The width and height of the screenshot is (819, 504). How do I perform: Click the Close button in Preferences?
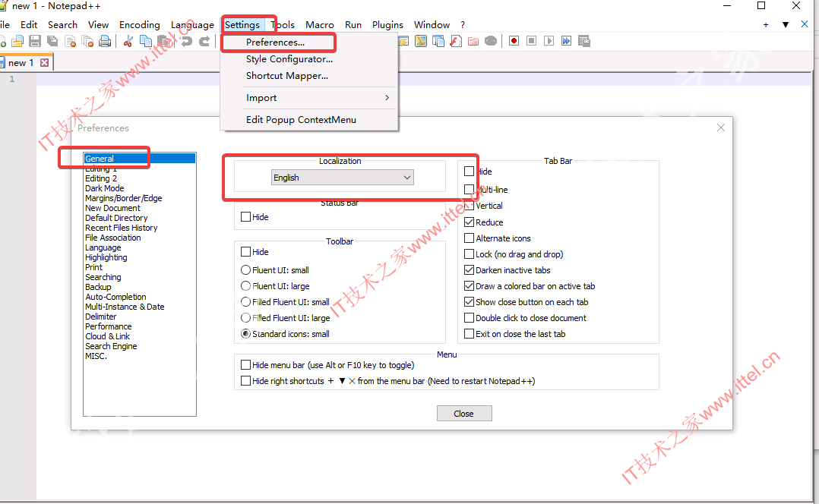(463, 413)
